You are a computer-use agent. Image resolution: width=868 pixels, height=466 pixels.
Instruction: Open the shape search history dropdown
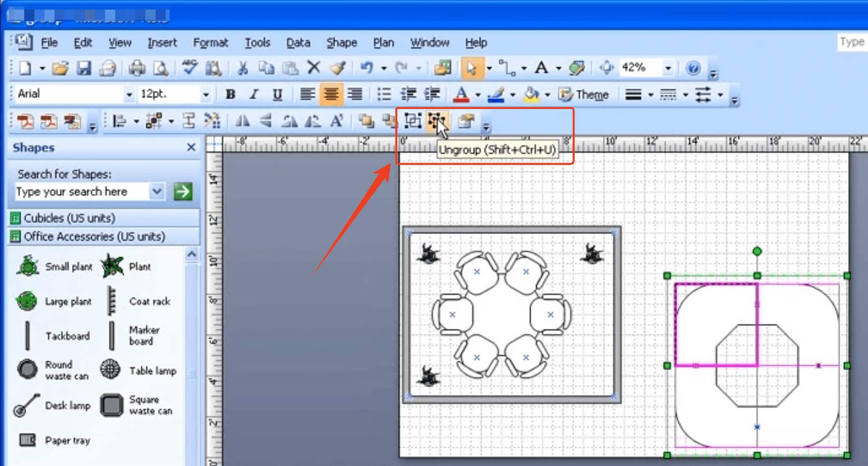[157, 192]
